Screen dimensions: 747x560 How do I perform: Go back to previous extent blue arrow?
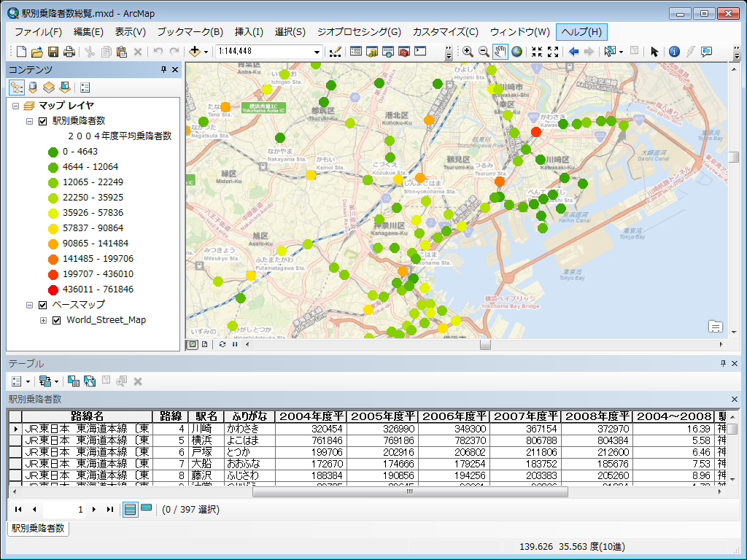point(573,52)
